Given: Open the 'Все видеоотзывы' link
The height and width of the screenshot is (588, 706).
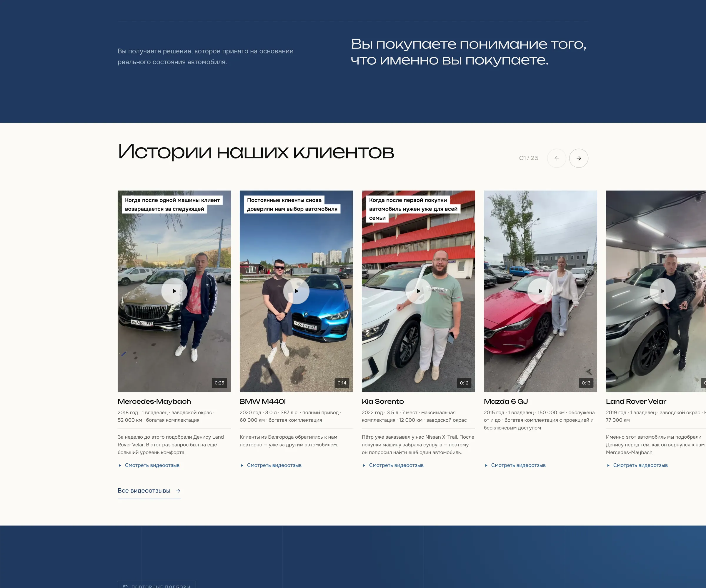Looking at the screenshot, I should (x=149, y=491).
